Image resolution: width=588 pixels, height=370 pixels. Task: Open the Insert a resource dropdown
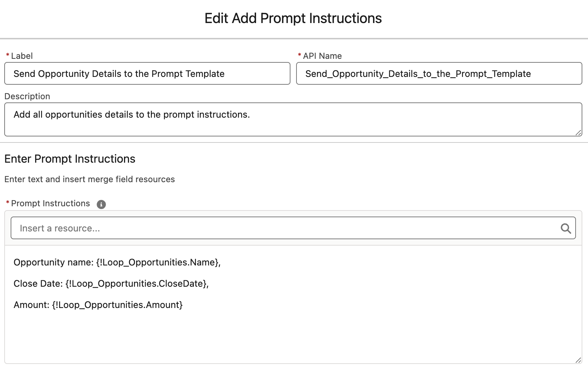coord(248,228)
